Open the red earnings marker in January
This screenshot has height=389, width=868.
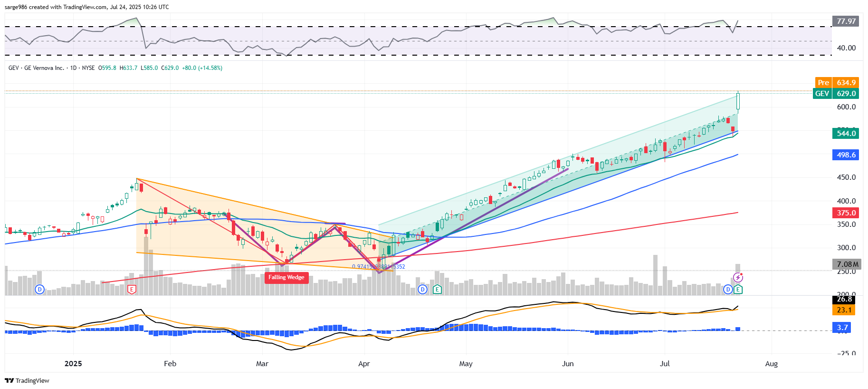coord(132,289)
